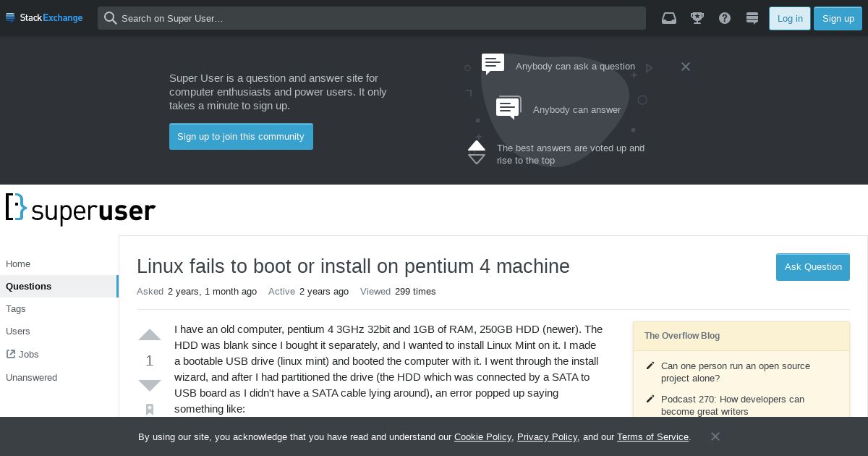This screenshot has height=456, width=868.
Task: Upvote the question
Action: click(150, 335)
